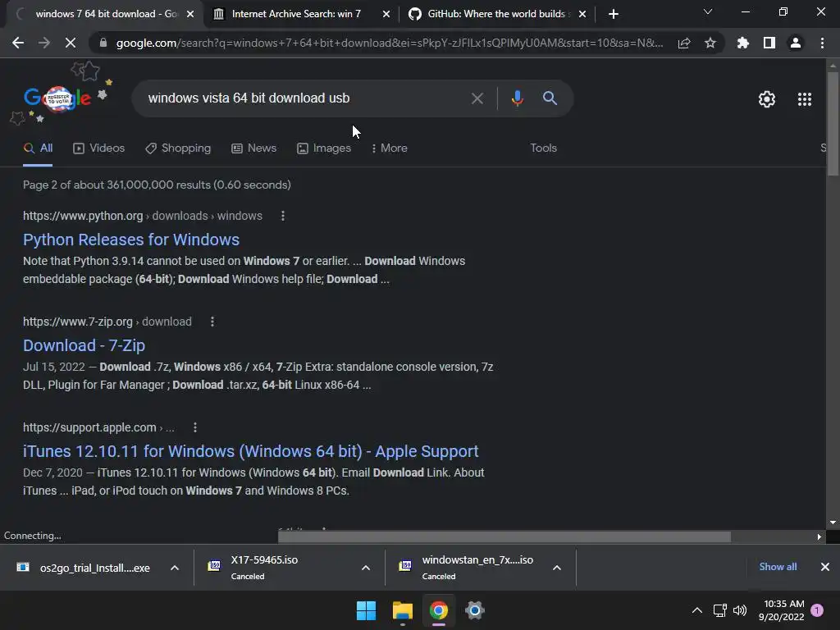Image resolution: width=840 pixels, height=630 pixels.
Task: Start voice search with the microphone
Action: pos(517,98)
